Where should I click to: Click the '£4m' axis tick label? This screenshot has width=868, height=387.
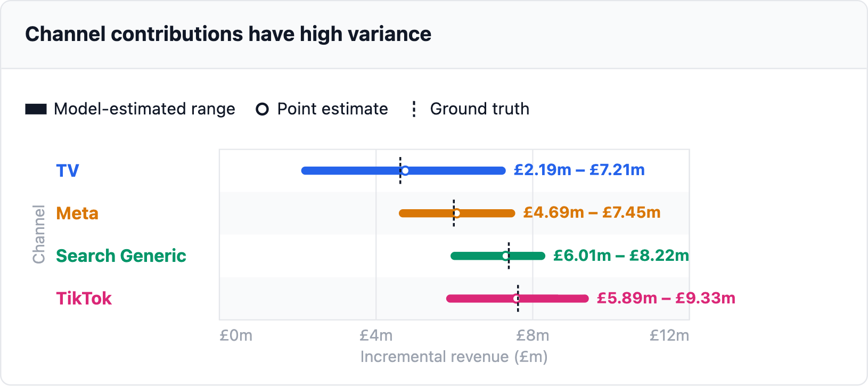tap(376, 336)
